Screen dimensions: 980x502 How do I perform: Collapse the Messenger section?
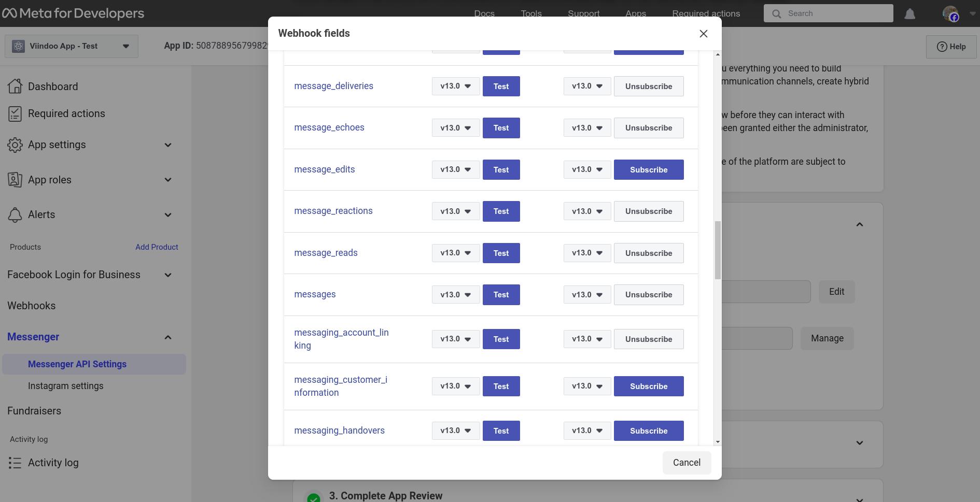tap(168, 337)
